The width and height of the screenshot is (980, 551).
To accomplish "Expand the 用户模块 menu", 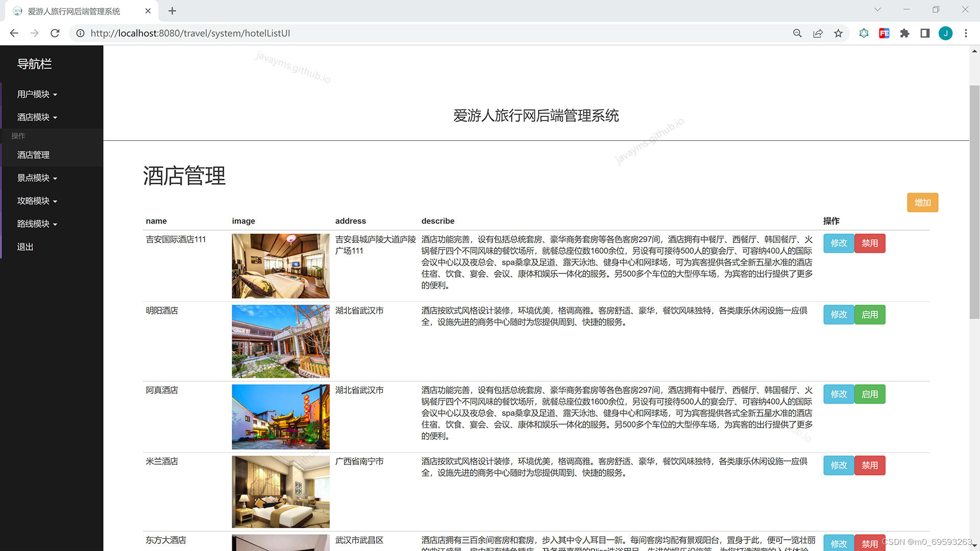I will coord(37,94).
